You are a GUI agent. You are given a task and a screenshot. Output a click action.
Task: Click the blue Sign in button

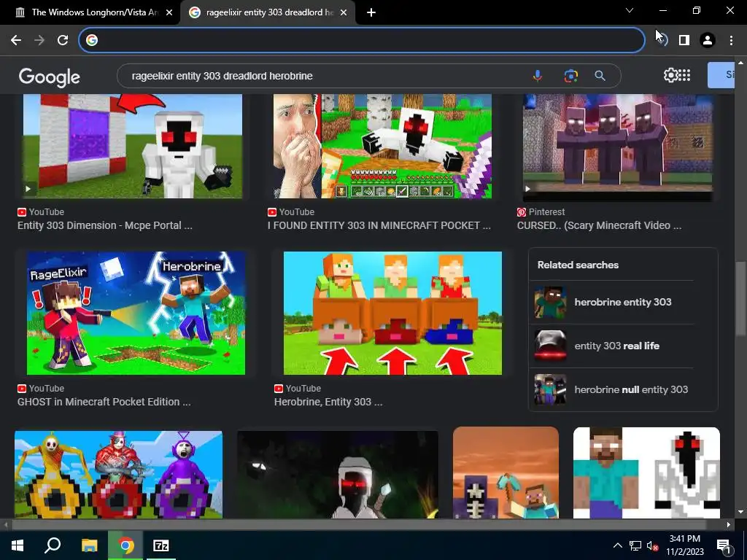point(721,75)
